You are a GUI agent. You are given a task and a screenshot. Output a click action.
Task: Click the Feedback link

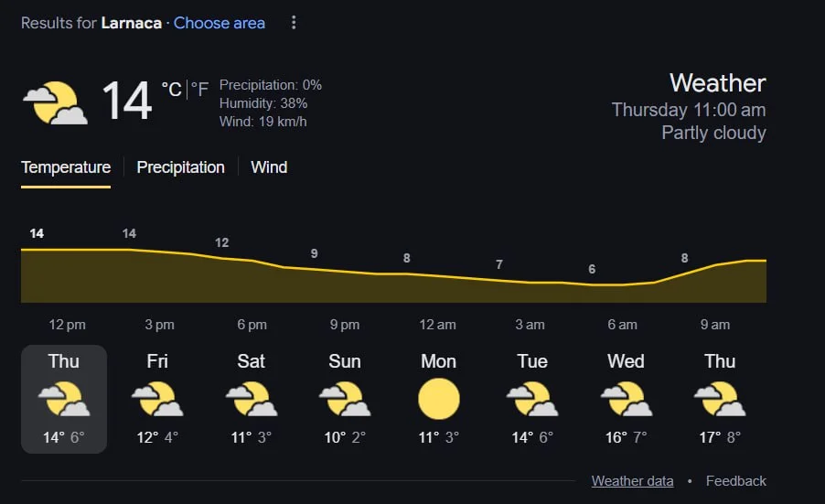[x=735, y=481]
